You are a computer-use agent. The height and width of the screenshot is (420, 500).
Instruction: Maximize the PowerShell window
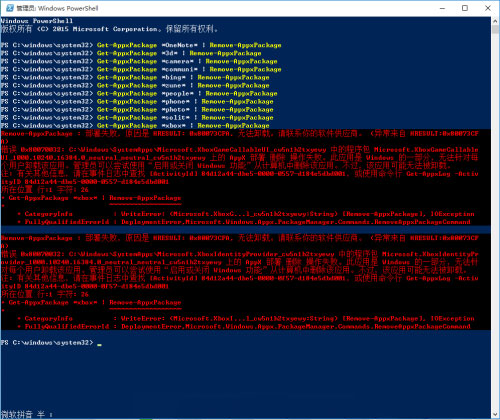point(465,8)
